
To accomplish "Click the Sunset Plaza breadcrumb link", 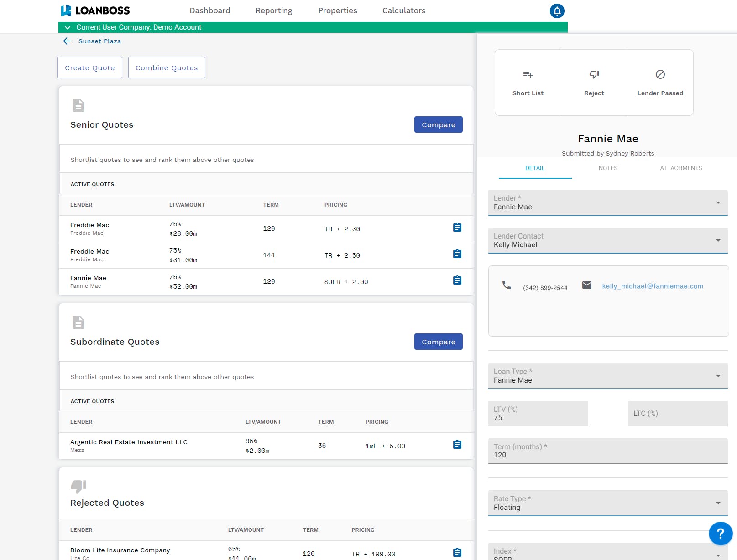I will [99, 41].
